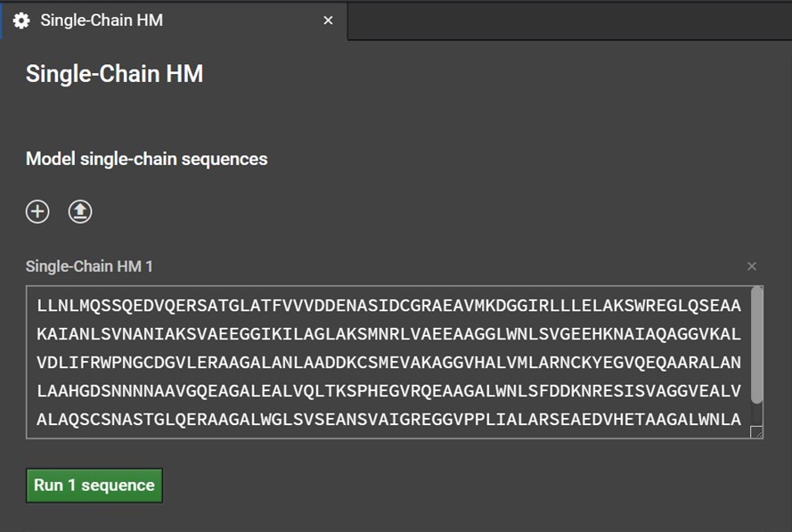
Task: Place cursor in line starting VDLIFRWPNGCDG
Action: (x=388, y=363)
